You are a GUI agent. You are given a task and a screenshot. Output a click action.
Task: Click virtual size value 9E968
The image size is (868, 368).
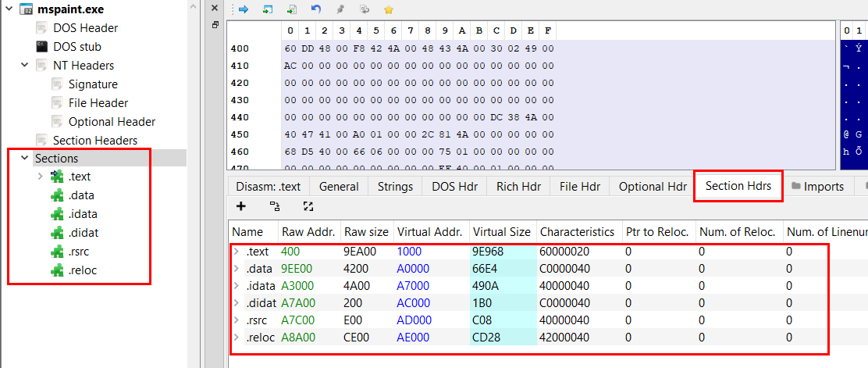(x=488, y=252)
